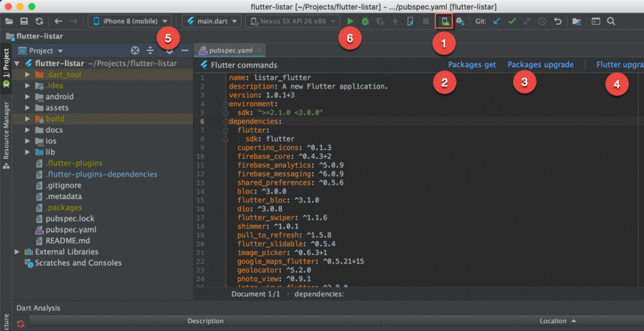Click the Git commit green checkmark
644x331 pixels.
[x=512, y=21]
